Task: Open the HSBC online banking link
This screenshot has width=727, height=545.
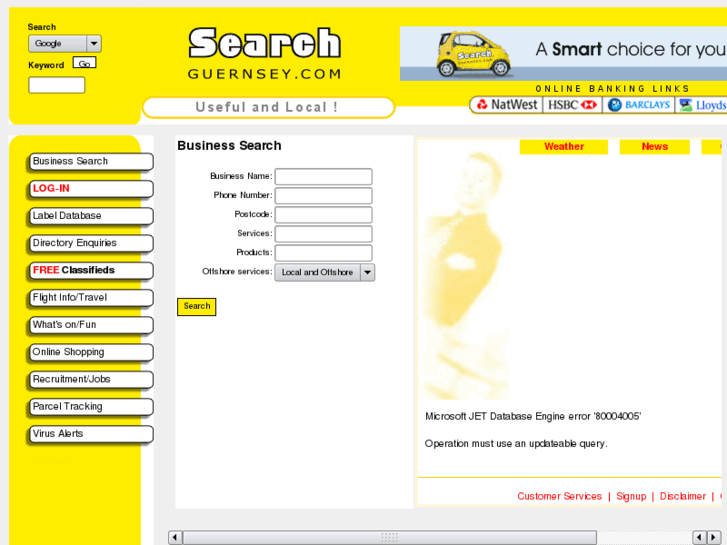Action: [x=572, y=105]
